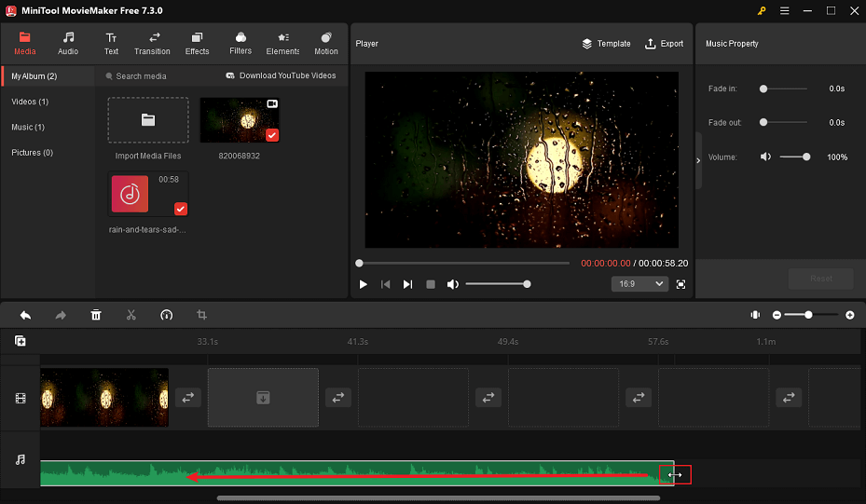Delete selected clip with trash icon

[x=96, y=315]
